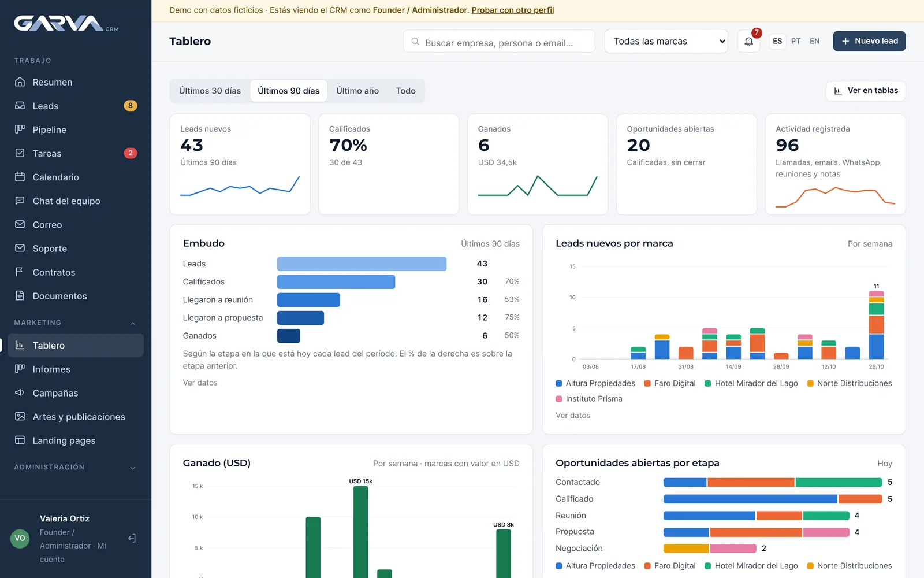Screen dimensions: 924x578
Task: Click the Nuevo lead button
Action: (869, 41)
